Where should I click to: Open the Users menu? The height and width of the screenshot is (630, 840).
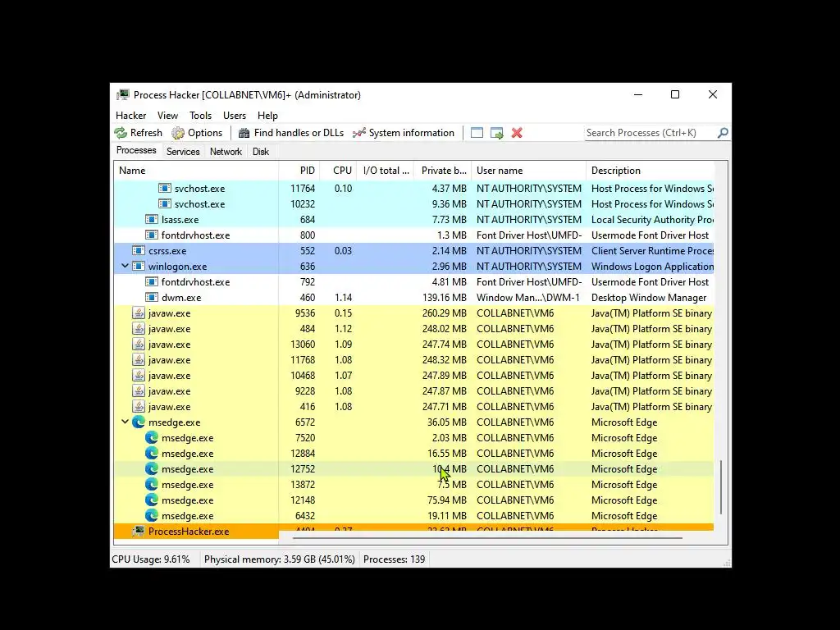tap(235, 116)
